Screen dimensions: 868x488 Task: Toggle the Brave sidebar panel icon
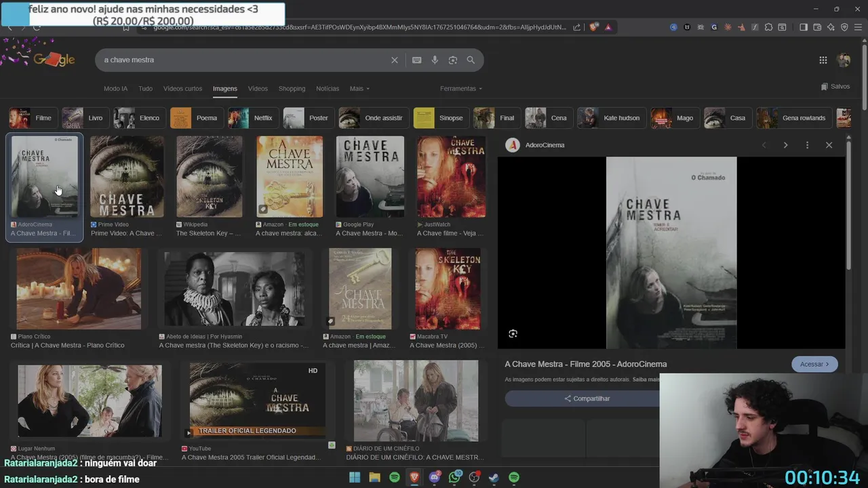[804, 27]
